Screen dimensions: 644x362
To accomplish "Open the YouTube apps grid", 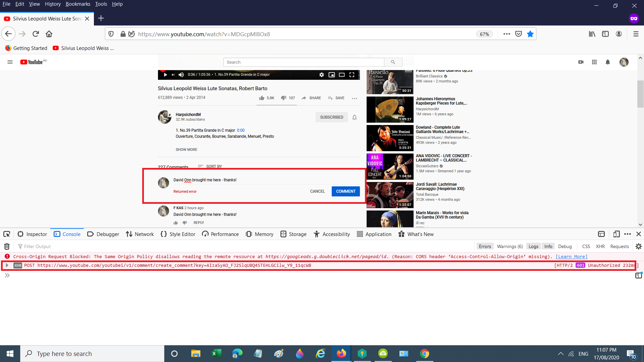I will [x=594, y=62].
